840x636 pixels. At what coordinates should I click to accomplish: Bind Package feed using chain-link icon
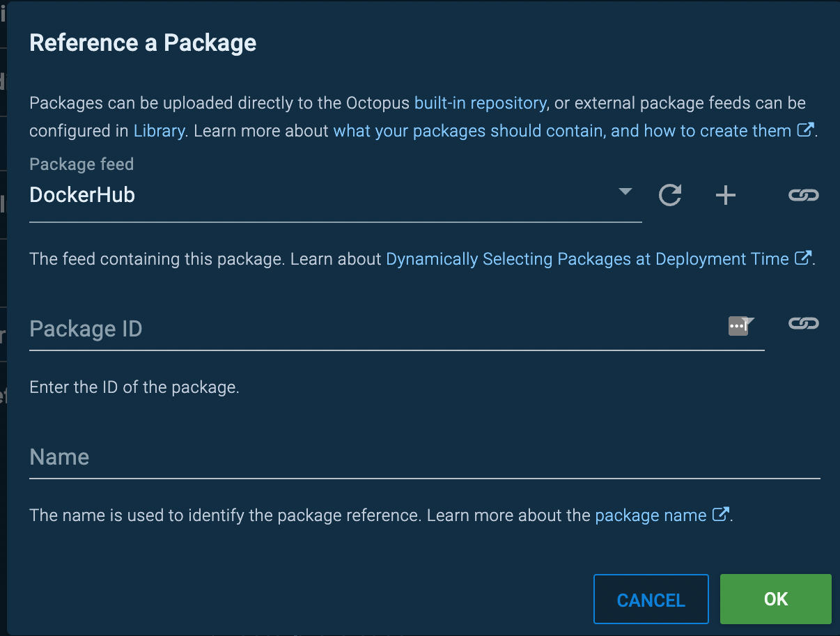click(803, 195)
